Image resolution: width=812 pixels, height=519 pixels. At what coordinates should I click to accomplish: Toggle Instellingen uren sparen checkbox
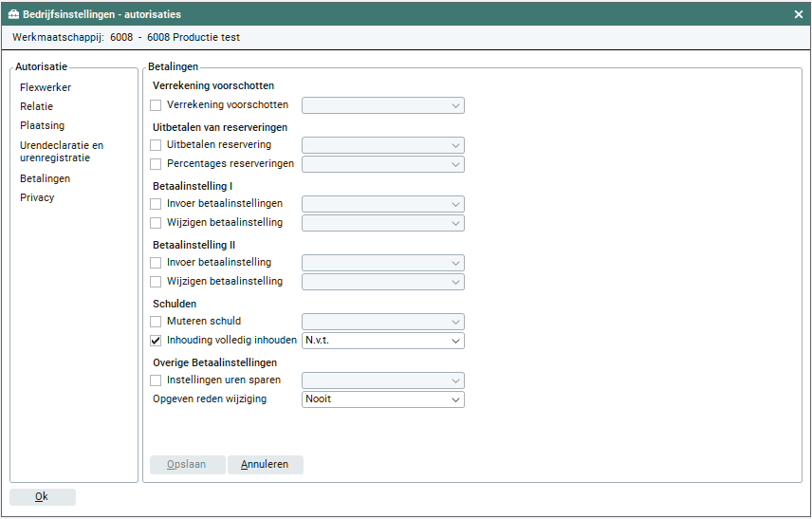click(x=157, y=380)
